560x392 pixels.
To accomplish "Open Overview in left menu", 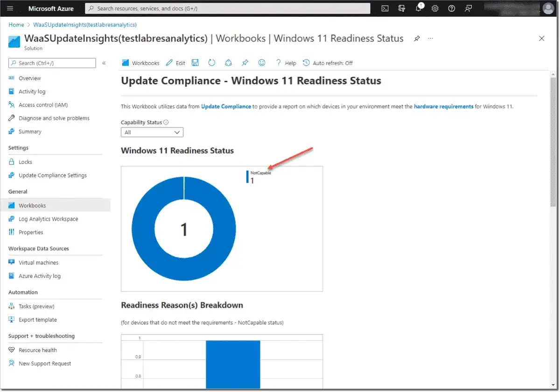I will point(29,78).
